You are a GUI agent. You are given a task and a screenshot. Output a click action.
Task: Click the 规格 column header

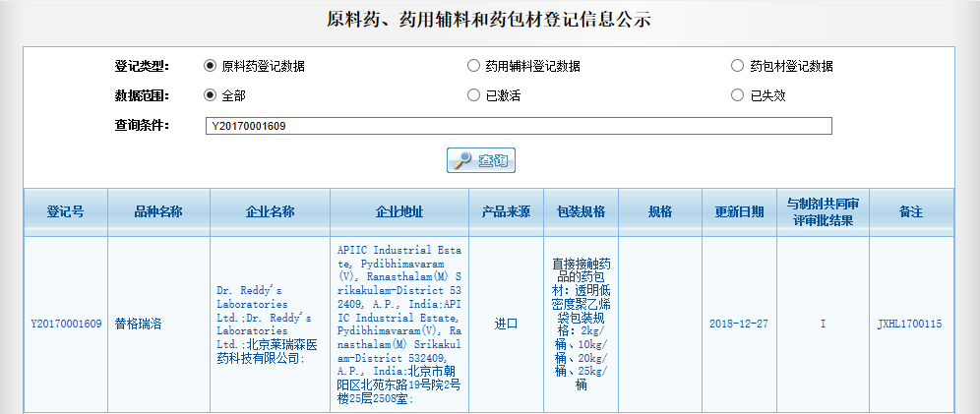click(660, 212)
